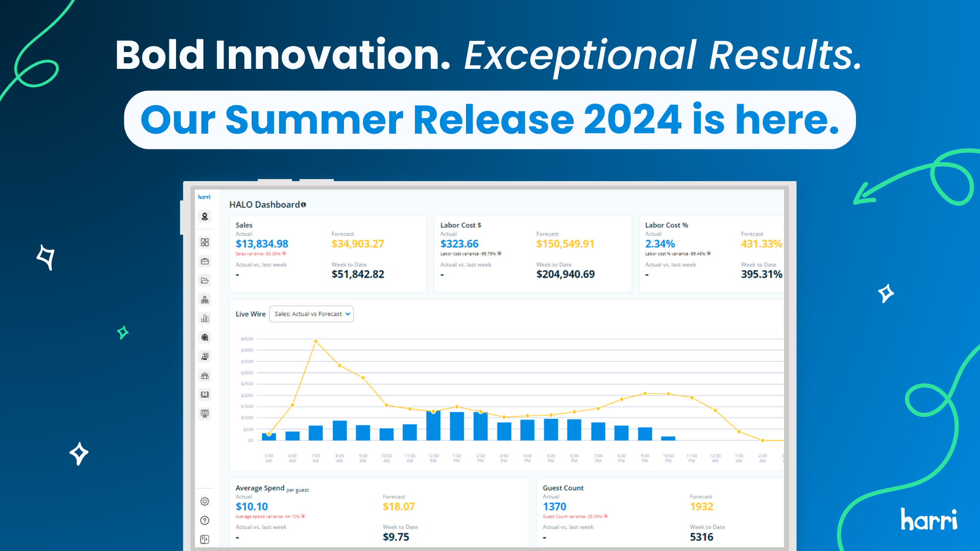Screen dimensions: 980x551
Task: Click the open folder icon in sidebar
Action: 205,280
